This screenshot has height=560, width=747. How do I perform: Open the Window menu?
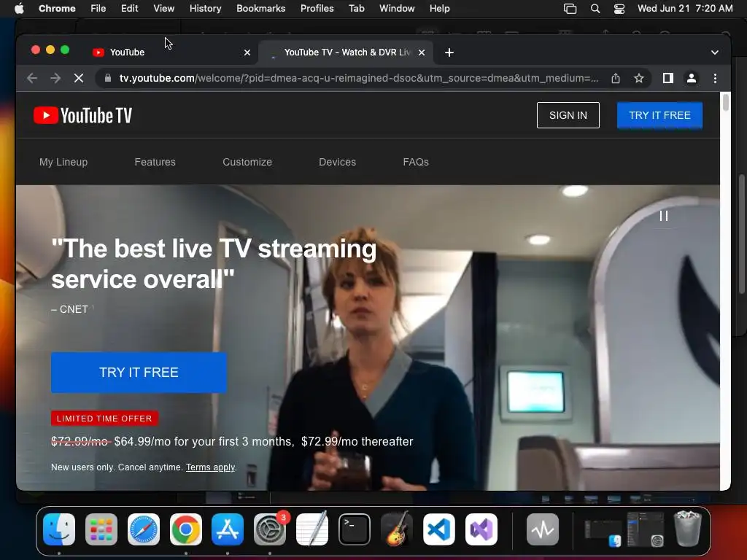tap(397, 9)
